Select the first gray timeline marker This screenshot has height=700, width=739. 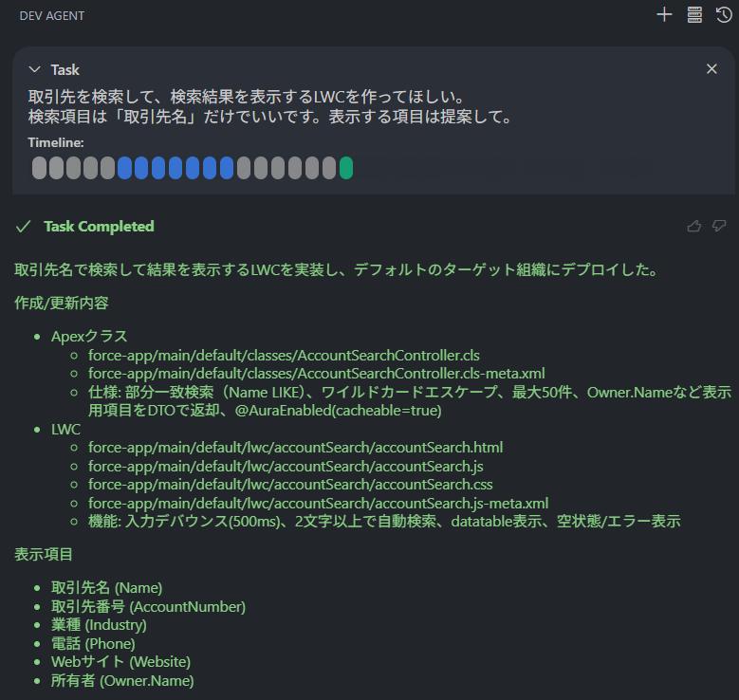pos(39,168)
